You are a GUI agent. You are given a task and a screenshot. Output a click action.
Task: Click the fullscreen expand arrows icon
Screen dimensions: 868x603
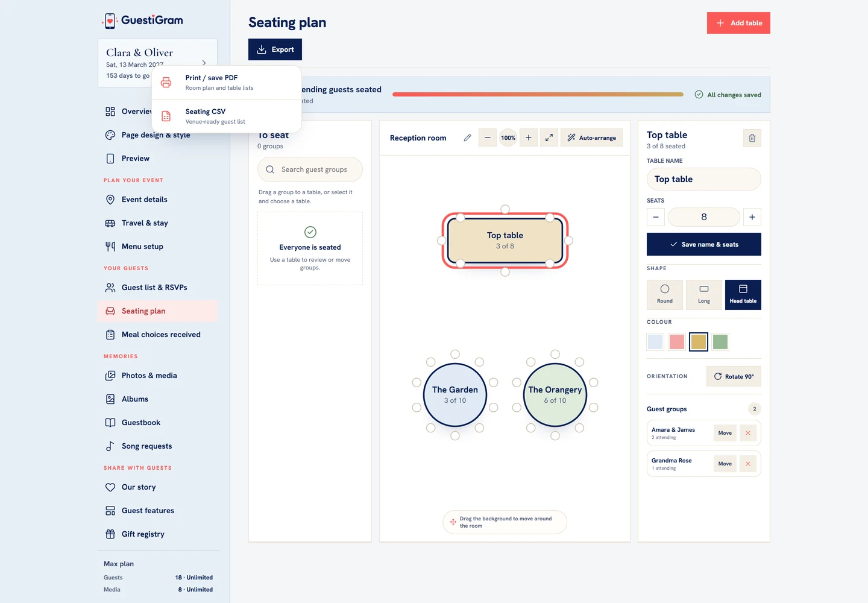pyautogui.click(x=549, y=138)
